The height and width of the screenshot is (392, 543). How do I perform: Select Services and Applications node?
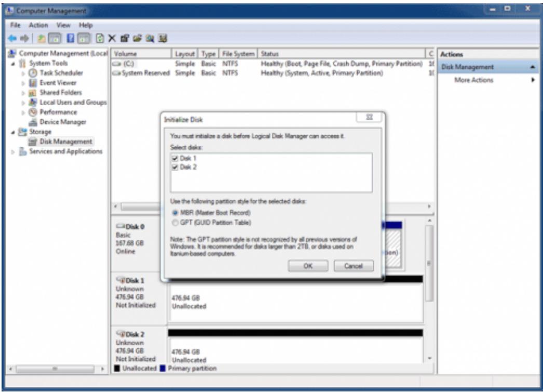pyautogui.click(x=66, y=151)
